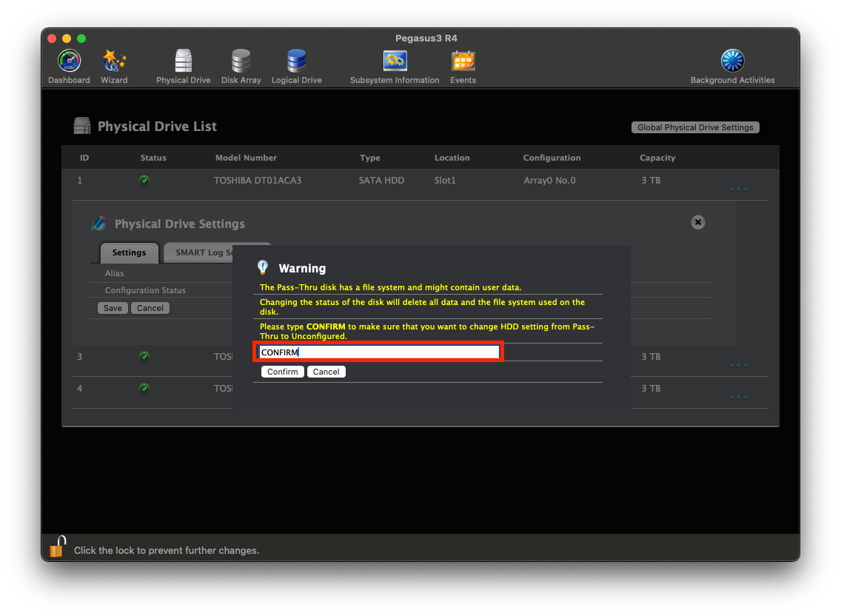Click the Capacity column header
The image size is (841, 616).
click(657, 158)
